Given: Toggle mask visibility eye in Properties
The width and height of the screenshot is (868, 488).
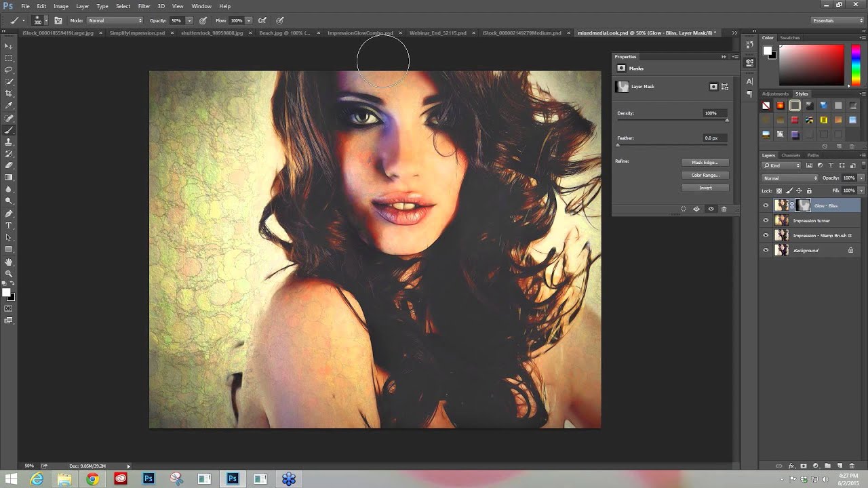Looking at the screenshot, I should coord(711,209).
